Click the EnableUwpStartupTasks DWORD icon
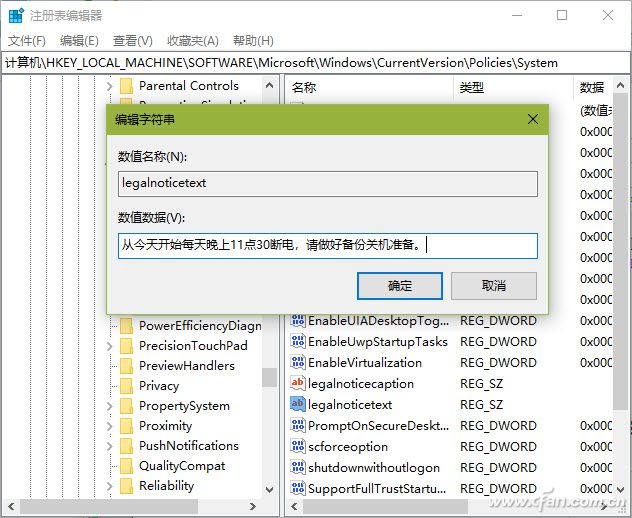632x518 pixels. coord(298,341)
